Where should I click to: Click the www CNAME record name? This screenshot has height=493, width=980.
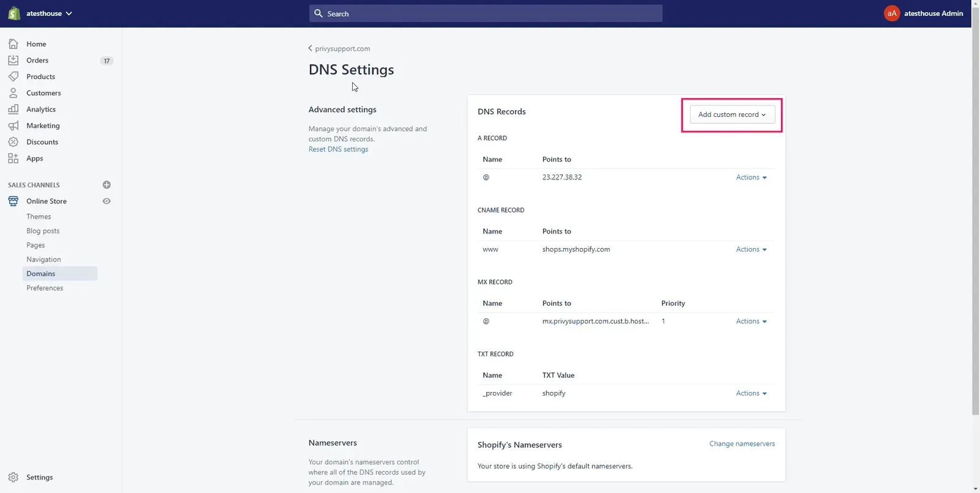[x=491, y=249]
